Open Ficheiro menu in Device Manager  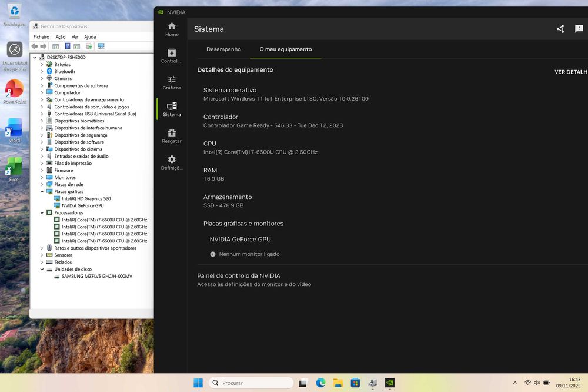coord(41,37)
